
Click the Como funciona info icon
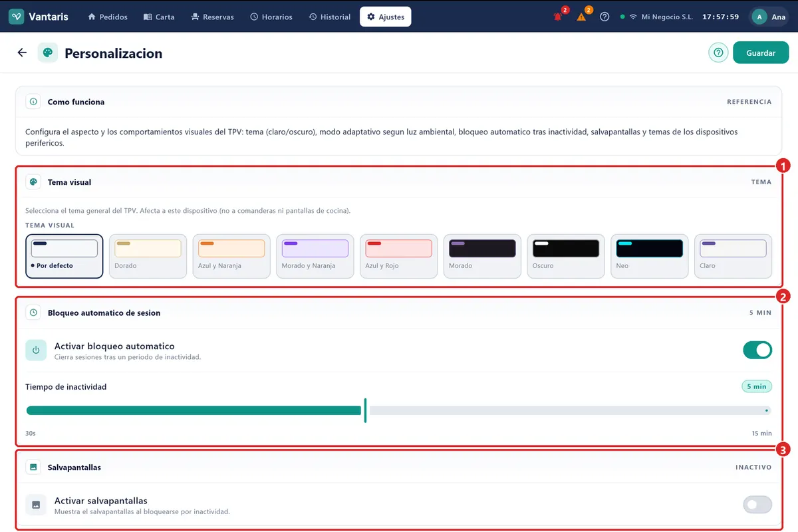(x=33, y=102)
